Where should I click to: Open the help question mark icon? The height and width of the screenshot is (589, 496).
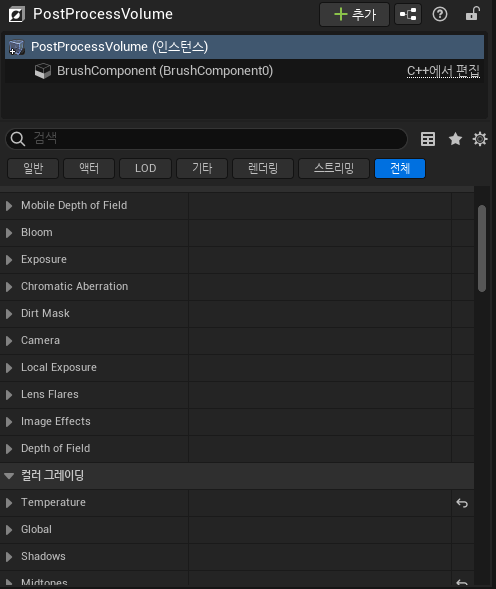coord(440,15)
